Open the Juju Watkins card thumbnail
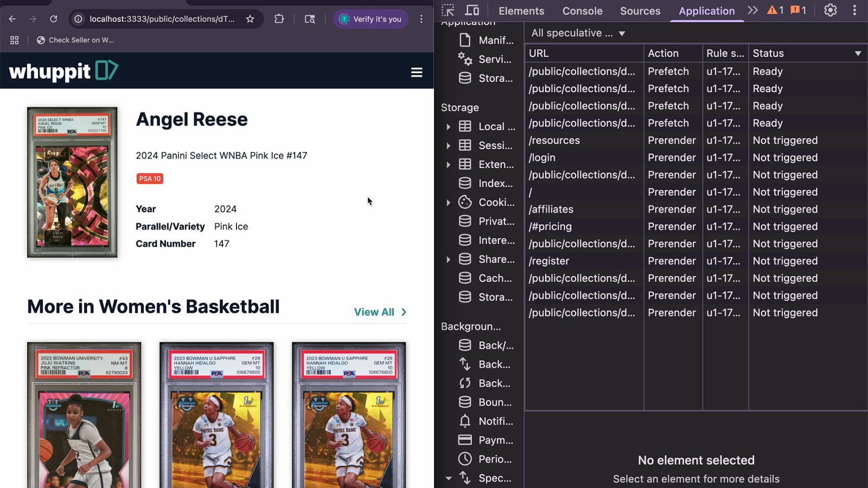 tap(84, 415)
